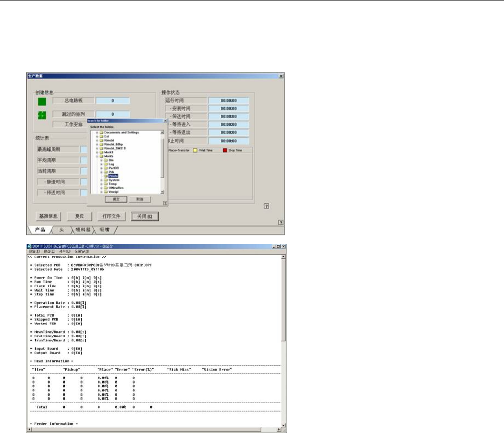Switch to the 产品 tab

[40, 230]
